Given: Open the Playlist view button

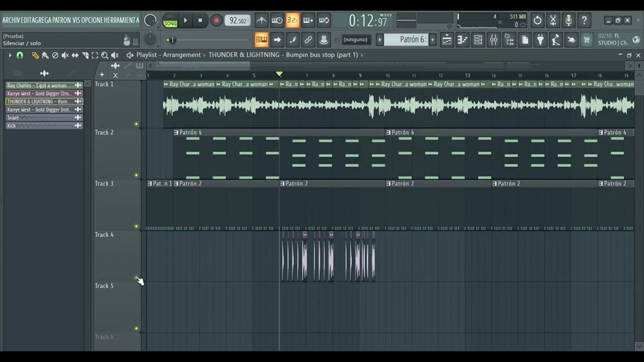Looking at the screenshot, I should [447, 40].
